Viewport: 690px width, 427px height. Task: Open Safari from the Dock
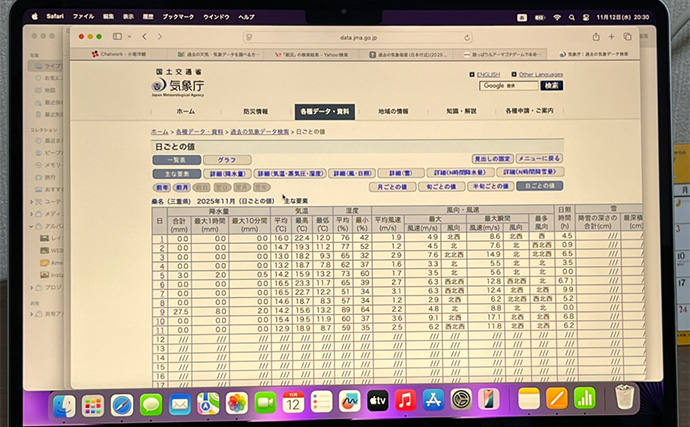(x=122, y=403)
